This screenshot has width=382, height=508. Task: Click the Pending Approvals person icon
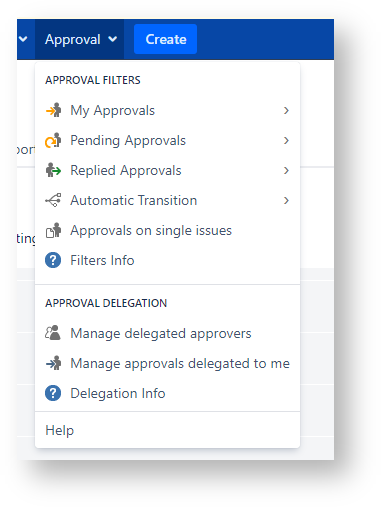point(53,140)
